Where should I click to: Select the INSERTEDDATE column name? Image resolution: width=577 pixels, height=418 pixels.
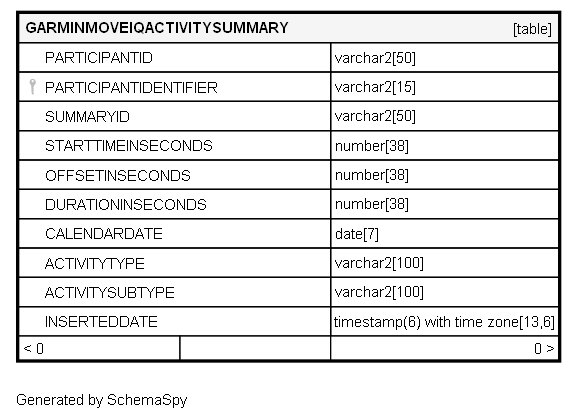point(101,322)
